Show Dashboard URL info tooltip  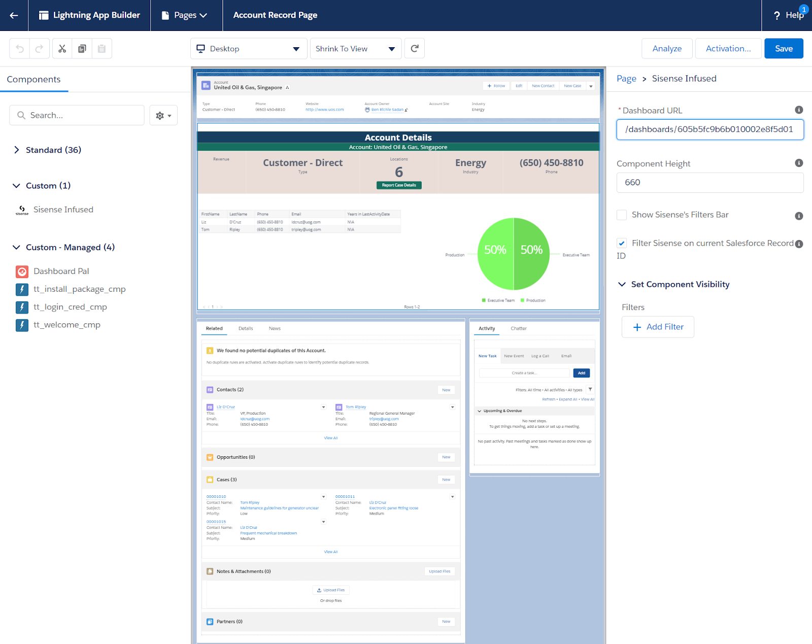(x=799, y=110)
